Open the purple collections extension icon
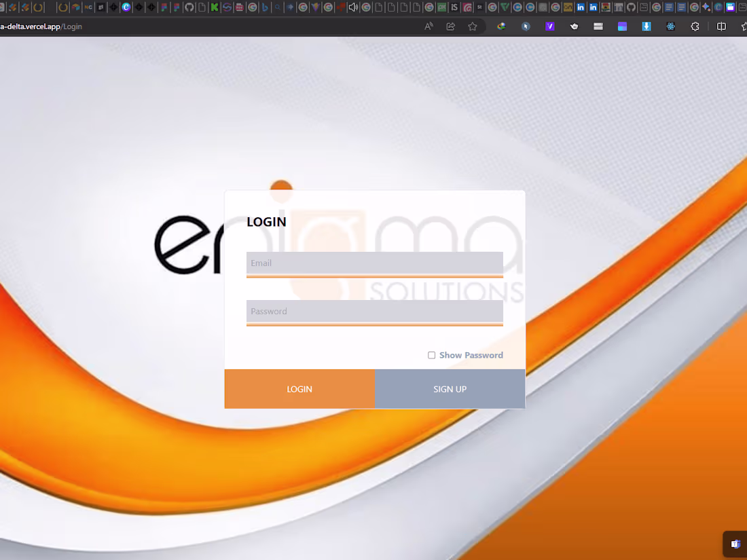This screenshot has height=560, width=747. (622, 26)
